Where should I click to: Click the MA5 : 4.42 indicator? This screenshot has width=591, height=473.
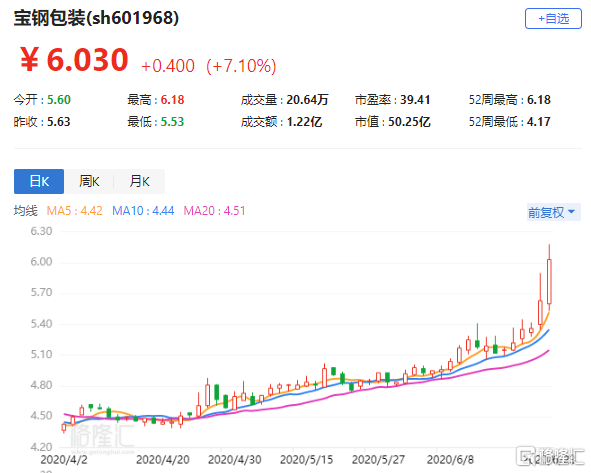(x=74, y=210)
